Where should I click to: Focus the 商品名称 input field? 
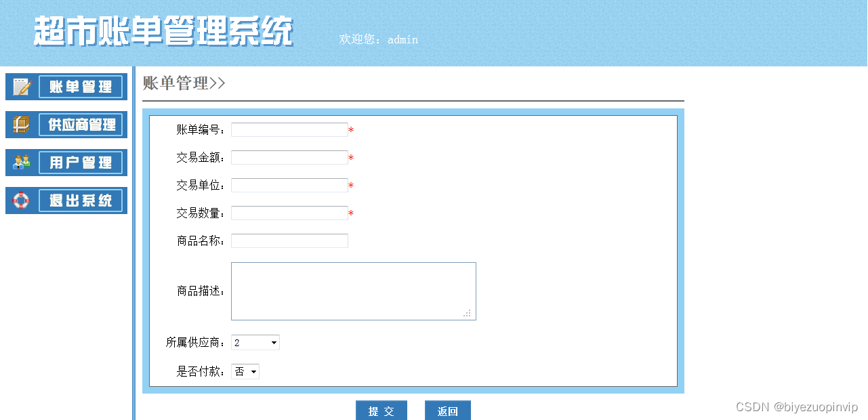(289, 240)
